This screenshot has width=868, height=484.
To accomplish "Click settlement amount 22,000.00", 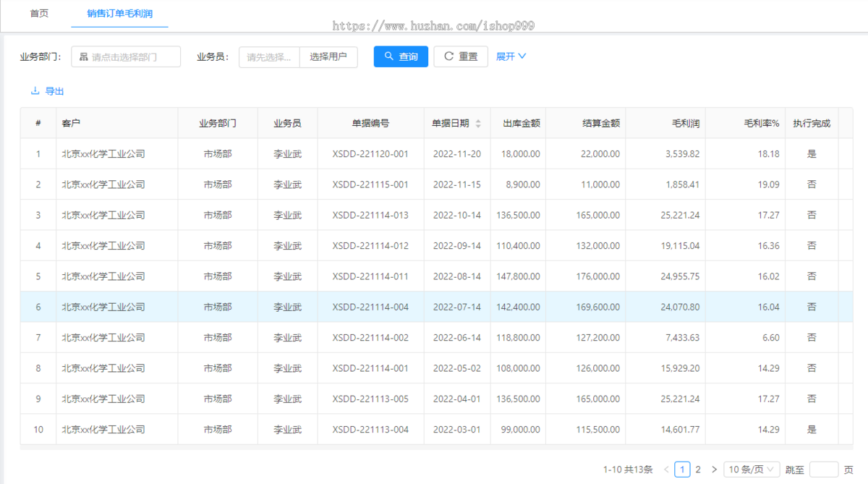I will click(x=600, y=154).
